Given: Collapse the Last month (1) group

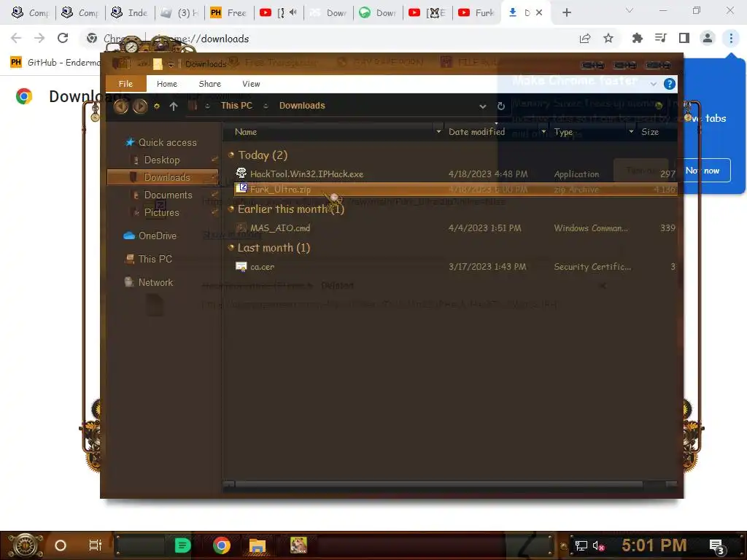Looking at the screenshot, I should point(231,248).
